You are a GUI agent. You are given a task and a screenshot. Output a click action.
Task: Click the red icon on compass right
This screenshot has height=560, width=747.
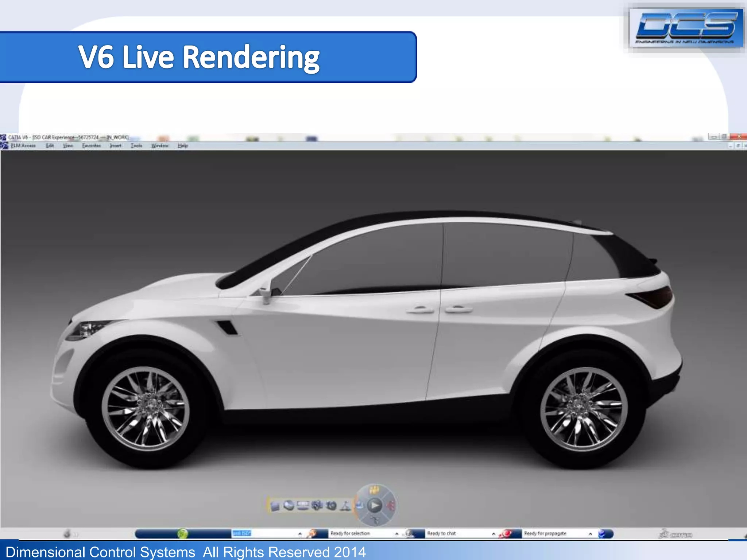[390, 506]
